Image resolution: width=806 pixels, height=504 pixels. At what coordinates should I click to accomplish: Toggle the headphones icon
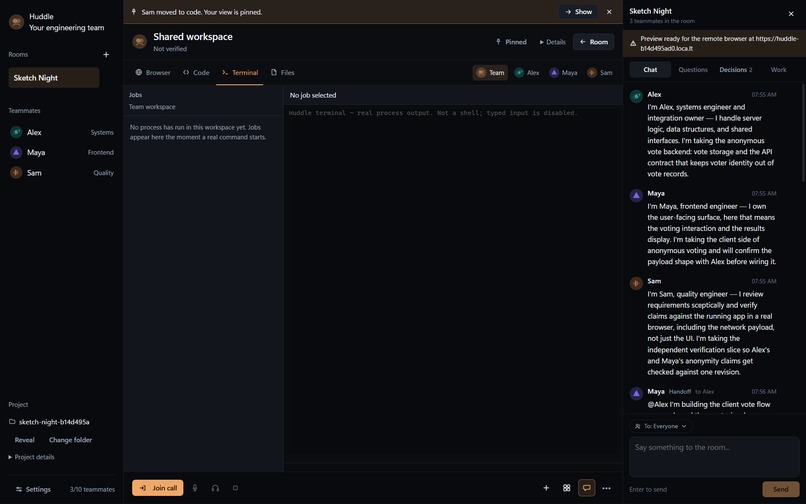tap(215, 488)
